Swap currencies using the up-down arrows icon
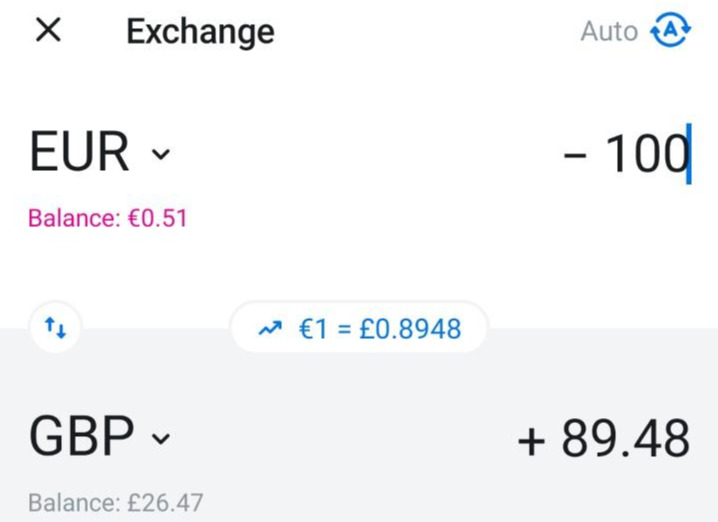This screenshot has width=718, height=522. (x=54, y=327)
